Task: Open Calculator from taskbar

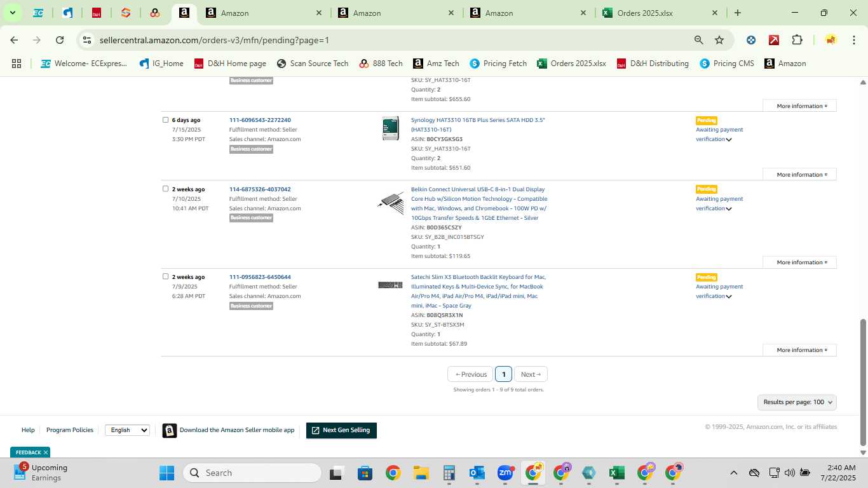Action: click(x=449, y=473)
